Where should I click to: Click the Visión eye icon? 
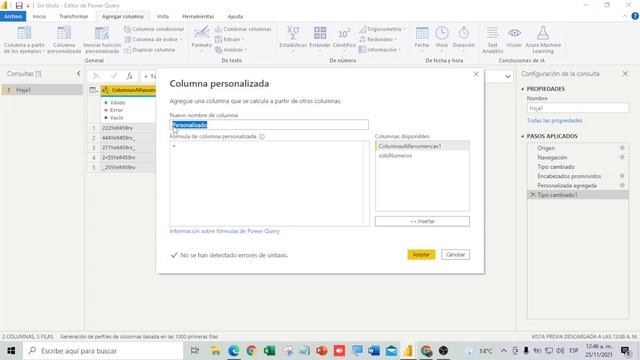point(514,33)
